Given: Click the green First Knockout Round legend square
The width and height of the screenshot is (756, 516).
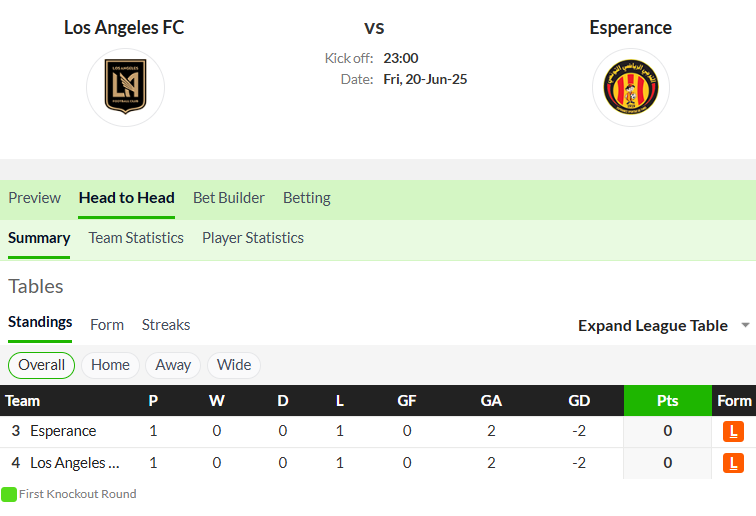Looking at the screenshot, I should [9, 494].
